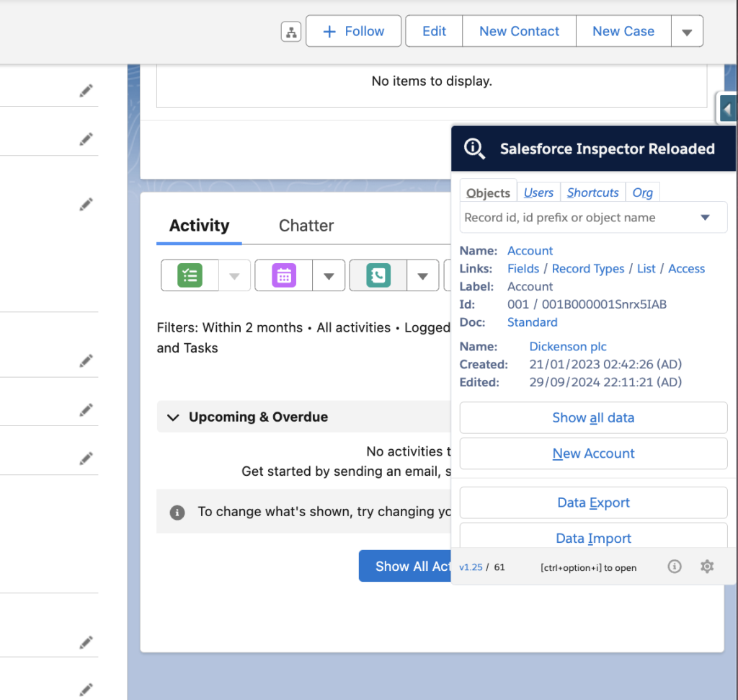Image resolution: width=738 pixels, height=700 pixels.
Task: Expand the object name search dropdown arrow
Action: [705, 218]
